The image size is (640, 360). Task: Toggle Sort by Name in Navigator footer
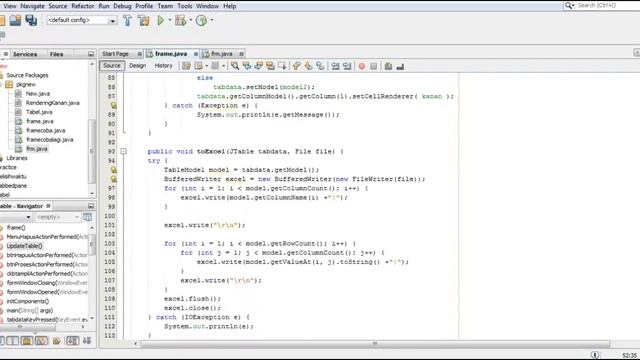pyautogui.click(x=73, y=341)
